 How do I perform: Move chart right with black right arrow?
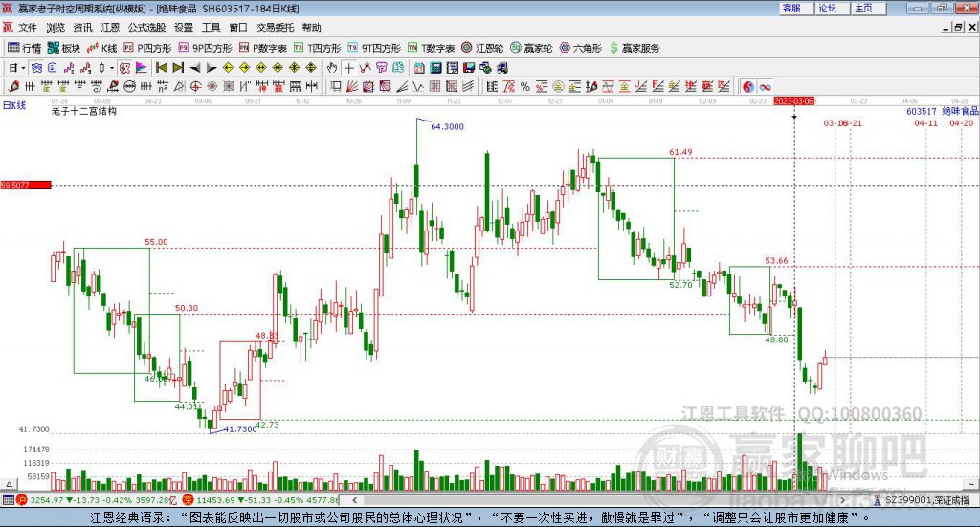point(212,68)
